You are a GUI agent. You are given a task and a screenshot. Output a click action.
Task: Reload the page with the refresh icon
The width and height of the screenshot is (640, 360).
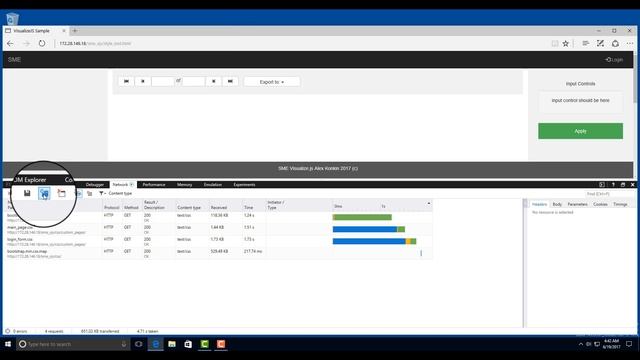[42, 43]
